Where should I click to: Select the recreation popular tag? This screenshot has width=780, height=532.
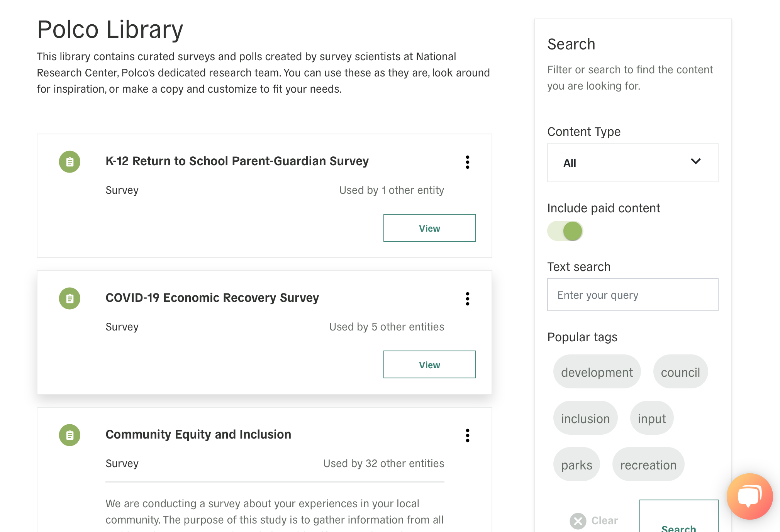(648, 464)
